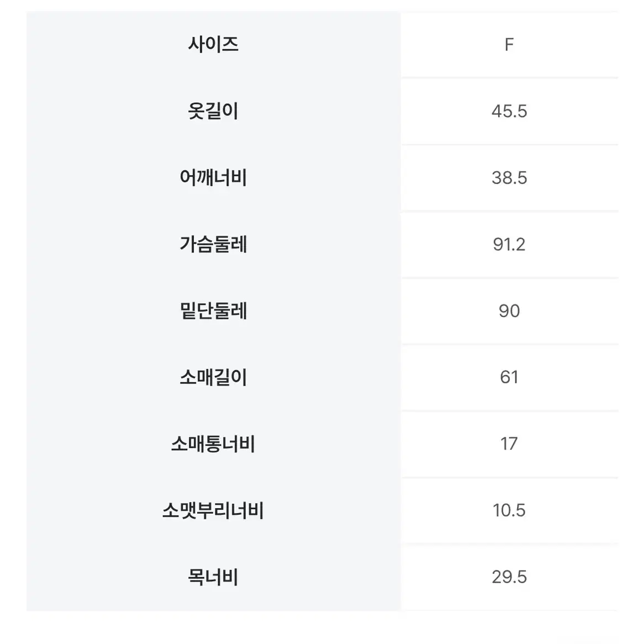
Task: Click the 소매길이 row label
Action: point(213,377)
